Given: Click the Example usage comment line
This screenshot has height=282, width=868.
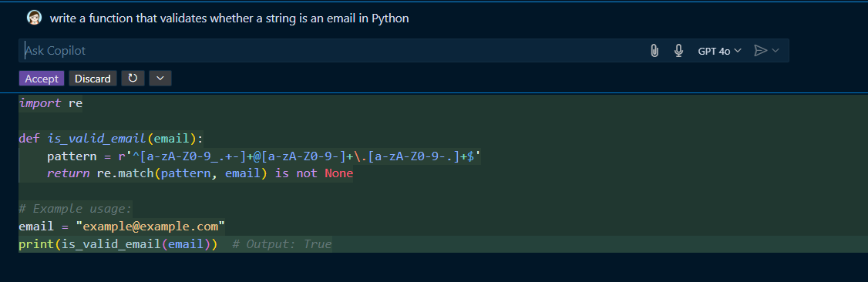Looking at the screenshot, I should coord(76,209).
